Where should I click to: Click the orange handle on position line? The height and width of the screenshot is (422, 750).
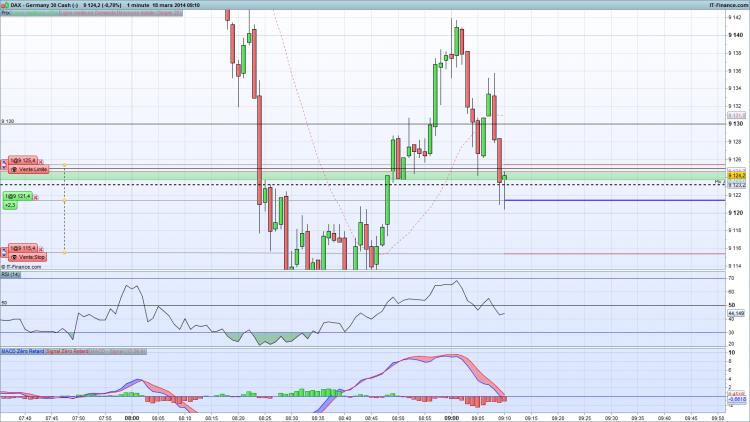64,201
